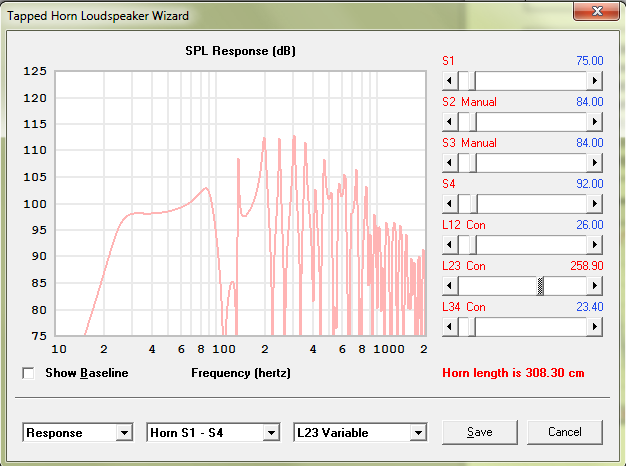Click the S4 value 92.00
This screenshot has height=466, width=626.
590,184
